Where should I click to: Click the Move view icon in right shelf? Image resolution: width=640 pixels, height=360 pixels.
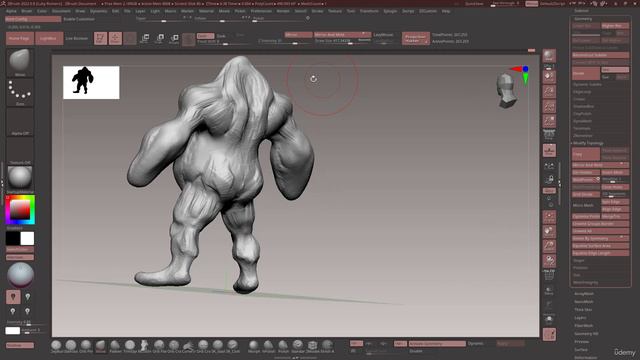coord(549,231)
